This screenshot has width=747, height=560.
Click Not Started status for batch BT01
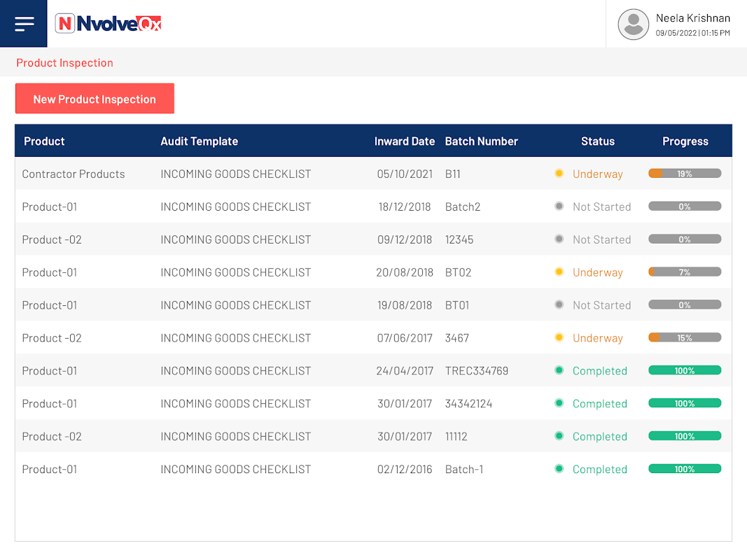(601, 306)
